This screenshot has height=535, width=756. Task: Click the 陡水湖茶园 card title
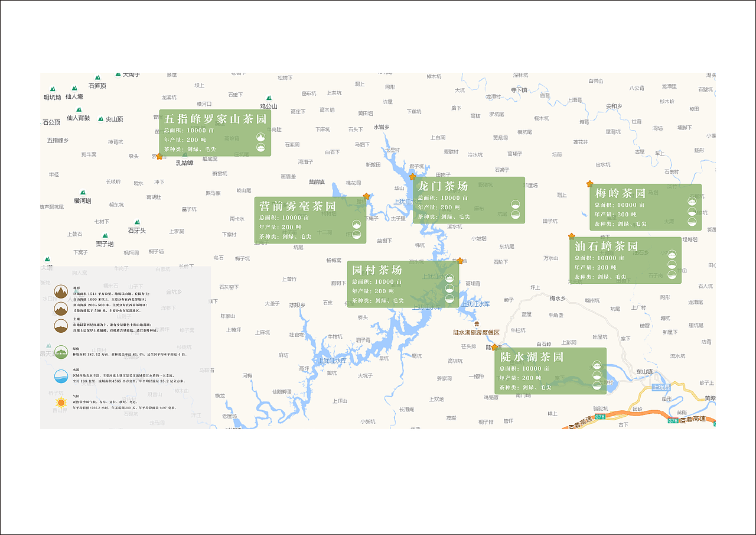coord(532,357)
